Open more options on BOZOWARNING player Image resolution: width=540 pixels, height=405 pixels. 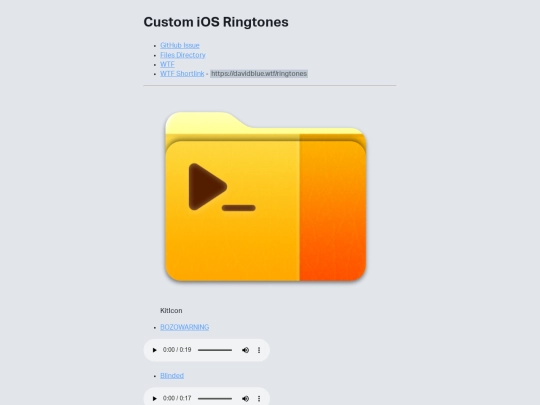click(259, 350)
